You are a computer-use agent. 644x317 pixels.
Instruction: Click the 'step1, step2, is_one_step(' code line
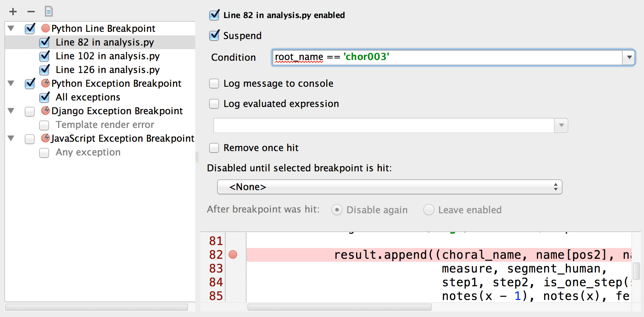coord(537,282)
